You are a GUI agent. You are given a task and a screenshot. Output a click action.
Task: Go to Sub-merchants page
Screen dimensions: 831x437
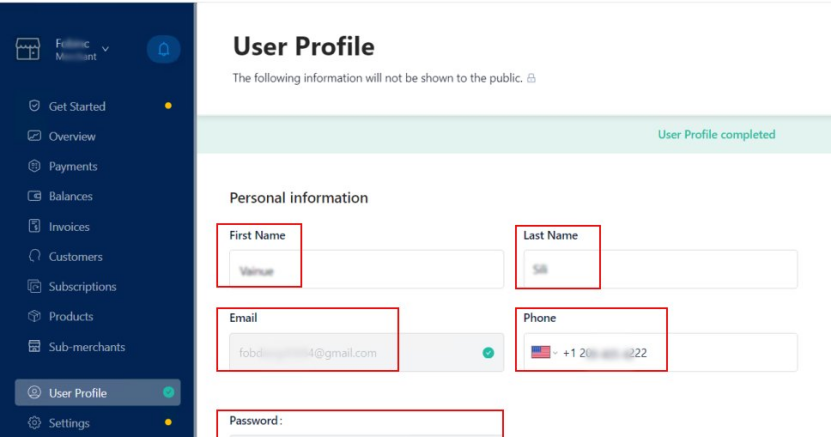pos(86,347)
